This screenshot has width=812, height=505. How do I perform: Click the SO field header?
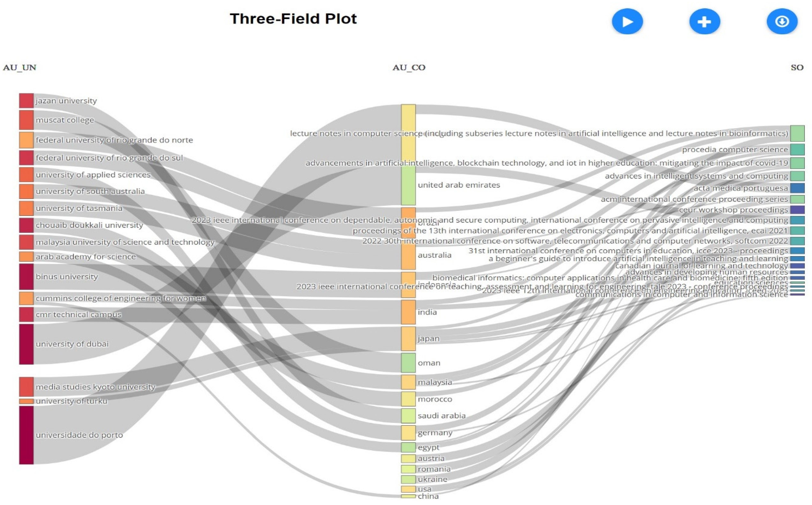pos(797,68)
